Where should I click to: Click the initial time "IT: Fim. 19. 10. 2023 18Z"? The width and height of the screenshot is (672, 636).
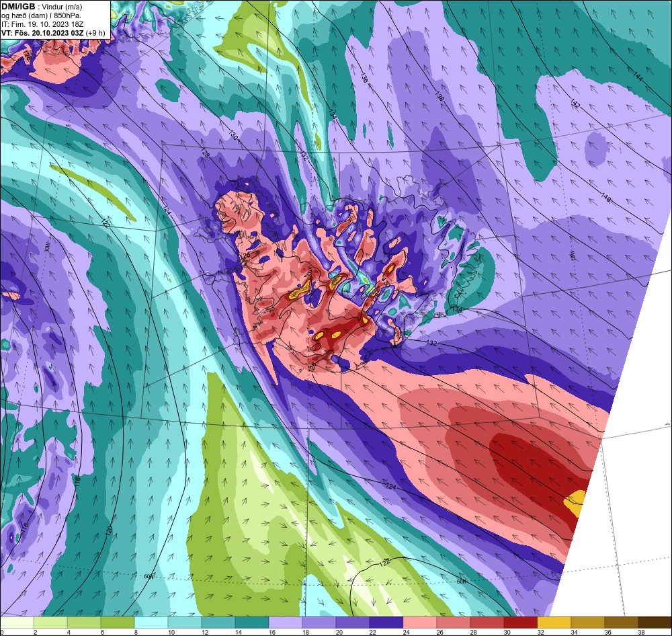(x=42, y=24)
